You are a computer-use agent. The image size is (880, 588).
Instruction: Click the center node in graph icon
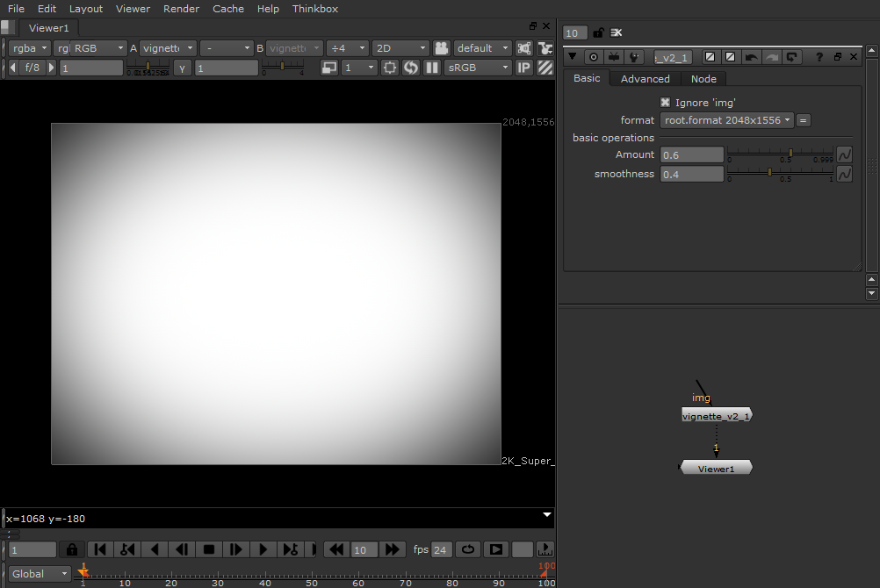(593, 57)
